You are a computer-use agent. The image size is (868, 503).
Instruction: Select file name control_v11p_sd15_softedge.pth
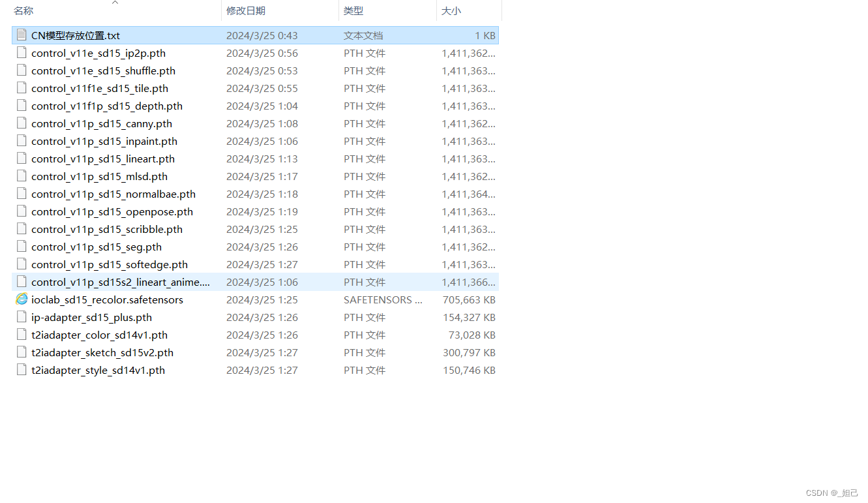110,264
